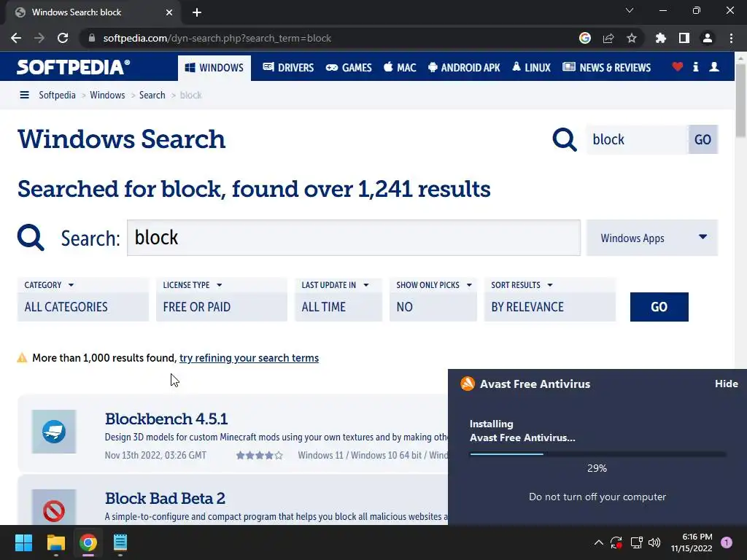This screenshot has height=560, width=747.
Task: Click the page vertical scrollbar
Action: pyautogui.click(x=741, y=100)
